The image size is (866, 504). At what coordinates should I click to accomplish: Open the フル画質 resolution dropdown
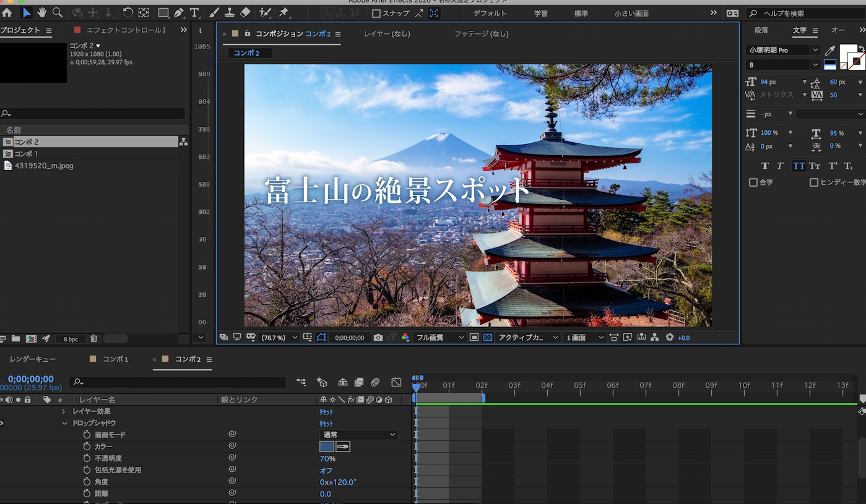click(x=440, y=338)
